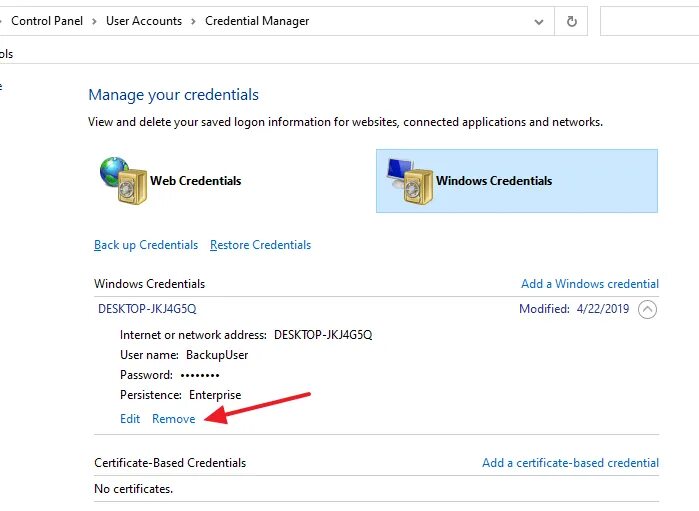Edit the DESKTOP-JKJ4G5Q credential
Viewport: 699px width, 511px height.
click(130, 419)
